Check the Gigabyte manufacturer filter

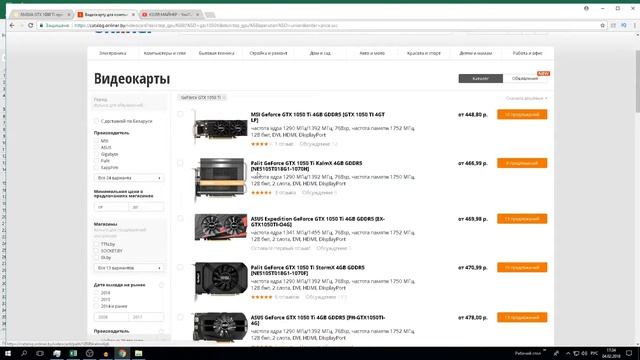[97, 154]
